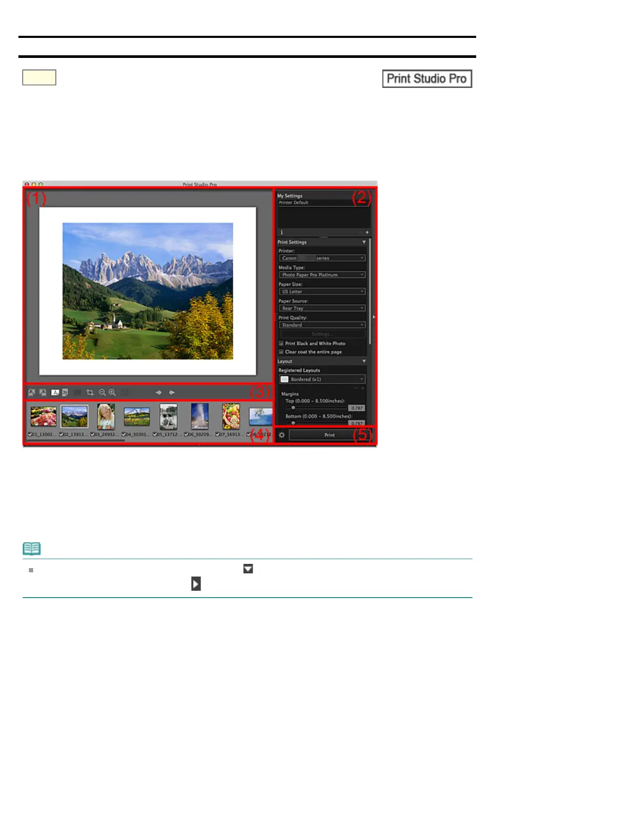
Task: Select the black-and-white thumbnail 05_13712
Action: click(168, 416)
